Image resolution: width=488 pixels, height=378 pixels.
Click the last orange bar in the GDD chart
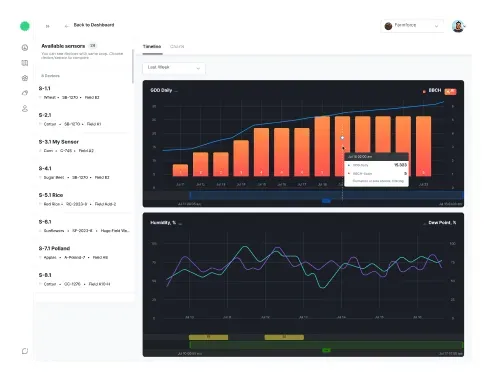pos(423,146)
